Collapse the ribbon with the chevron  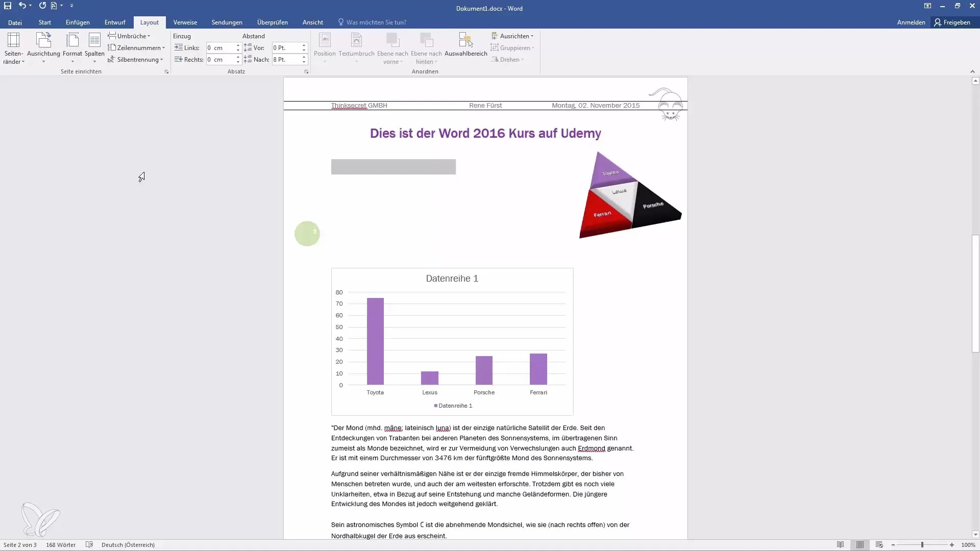coord(972,71)
